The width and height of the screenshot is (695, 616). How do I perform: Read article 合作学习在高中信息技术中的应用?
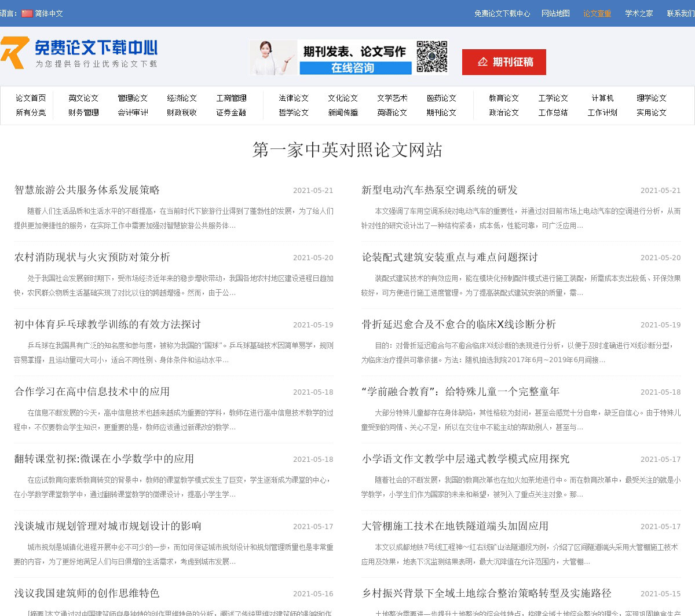(92, 392)
